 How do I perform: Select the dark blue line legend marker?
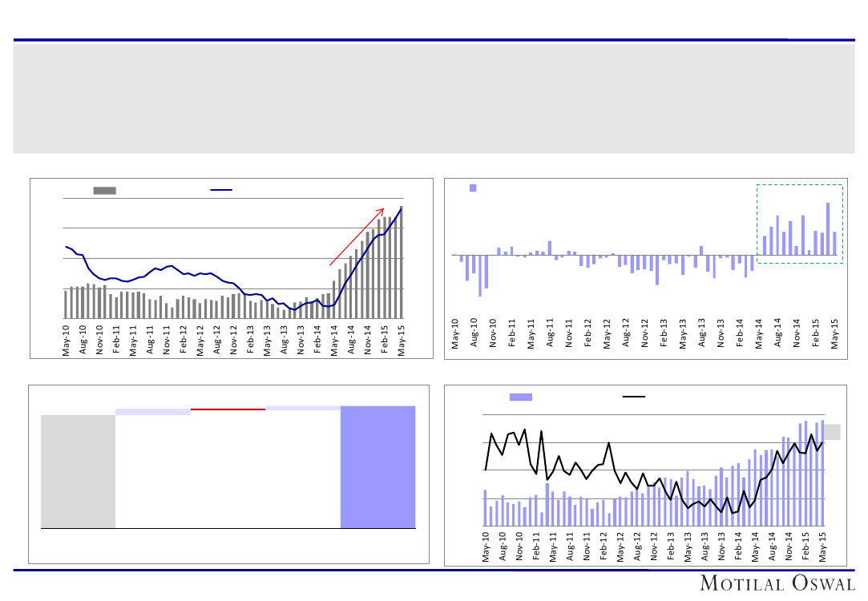(x=221, y=190)
